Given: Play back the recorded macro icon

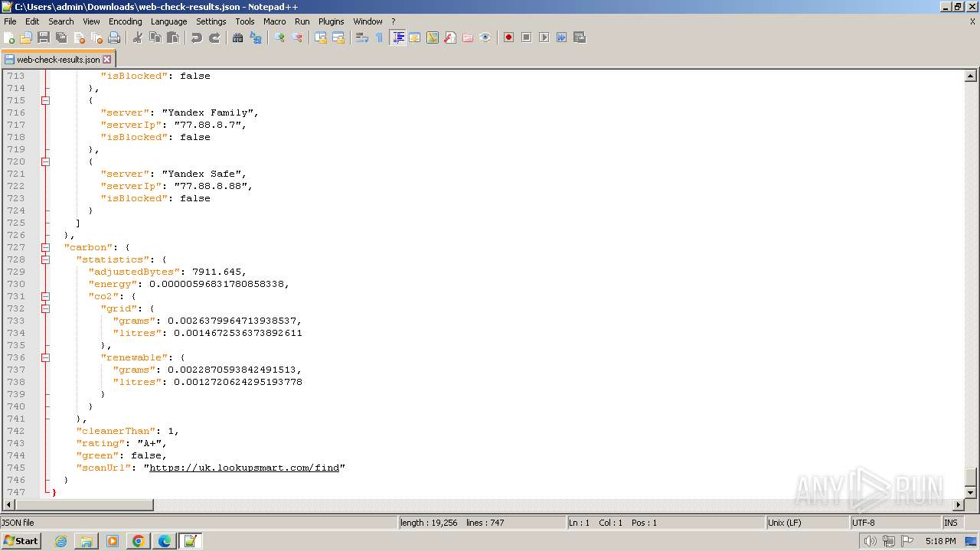Looking at the screenshot, I should tap(544, 37).
